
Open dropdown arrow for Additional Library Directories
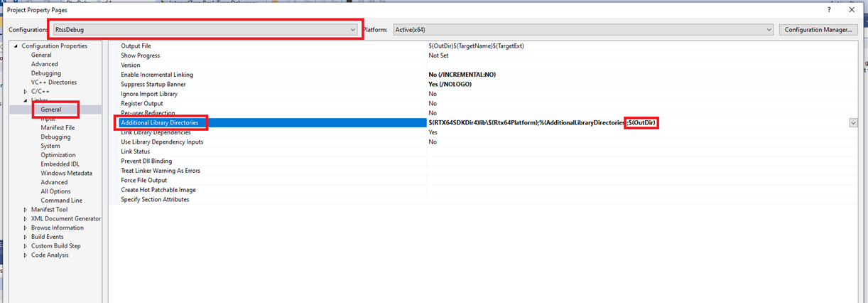(852, 123)
